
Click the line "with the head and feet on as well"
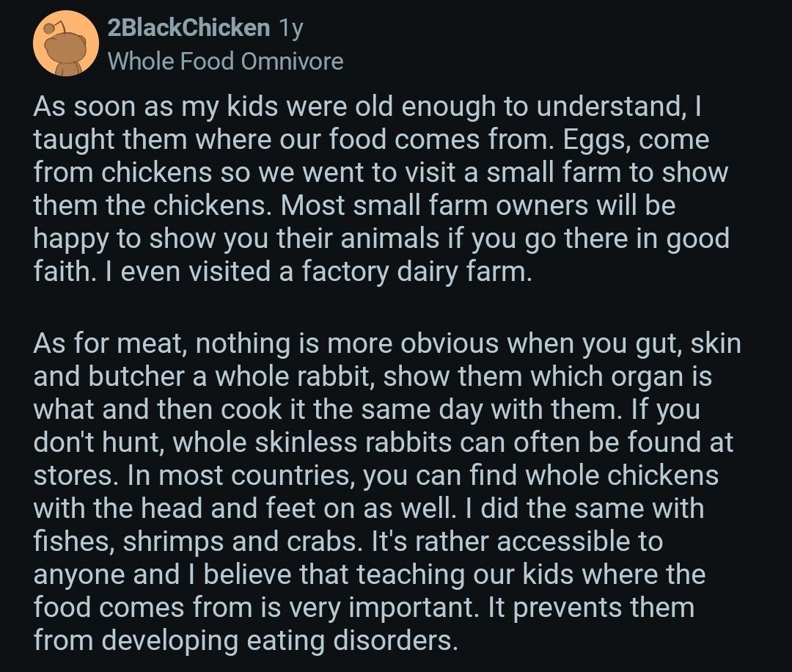(x=368, y=508)
